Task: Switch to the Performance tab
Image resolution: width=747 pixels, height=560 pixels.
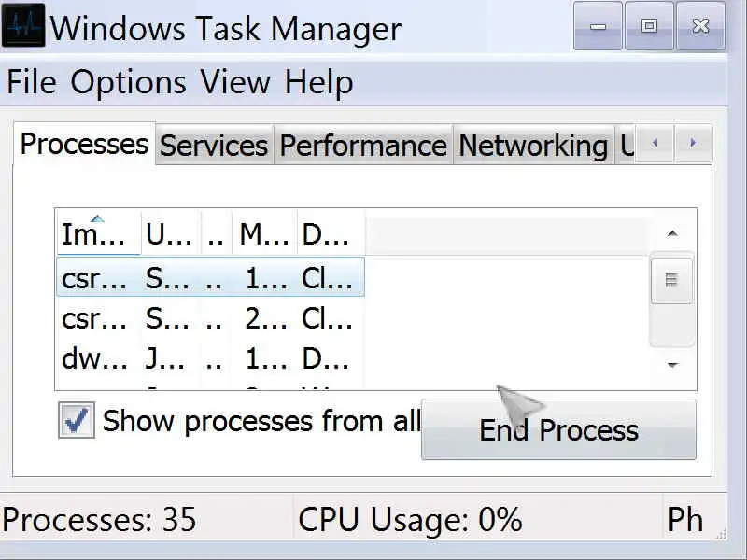Action: (x=363, y=146)
